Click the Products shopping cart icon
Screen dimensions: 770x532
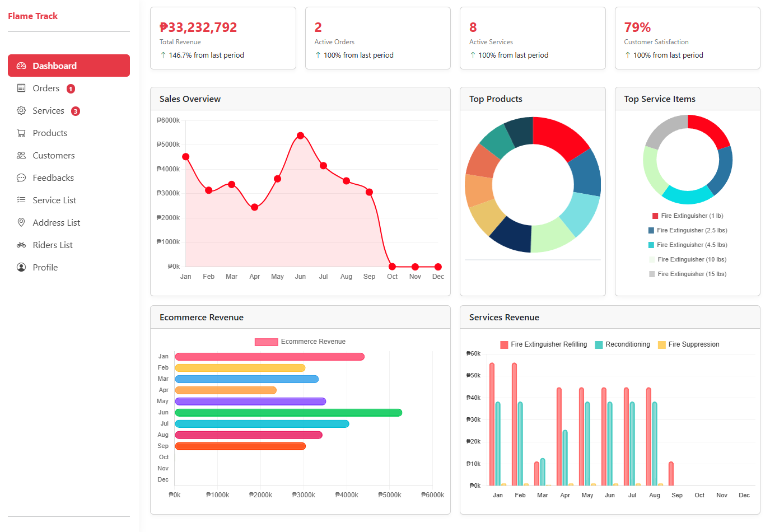tap(21, 133)
